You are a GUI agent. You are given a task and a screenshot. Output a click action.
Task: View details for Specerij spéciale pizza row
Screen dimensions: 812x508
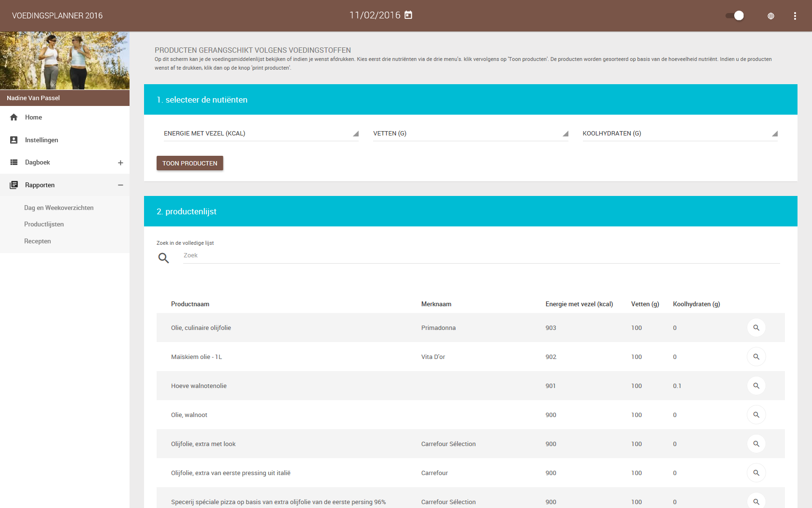(756, 501)
